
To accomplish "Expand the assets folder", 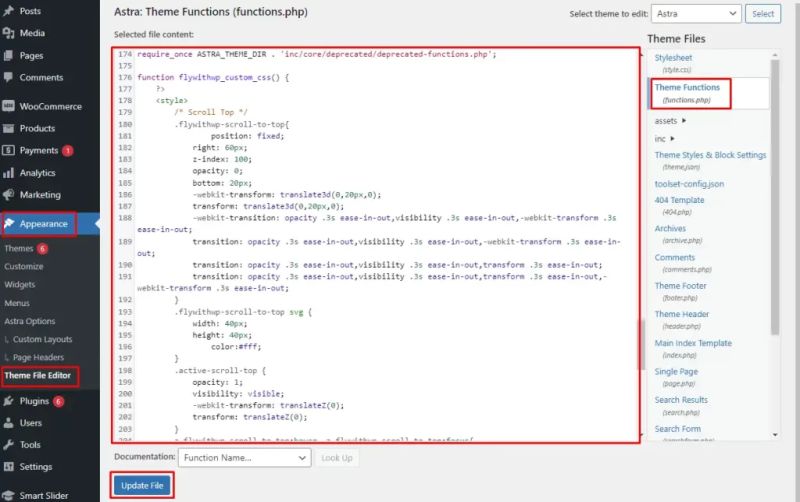I will [x=670, y=121].
